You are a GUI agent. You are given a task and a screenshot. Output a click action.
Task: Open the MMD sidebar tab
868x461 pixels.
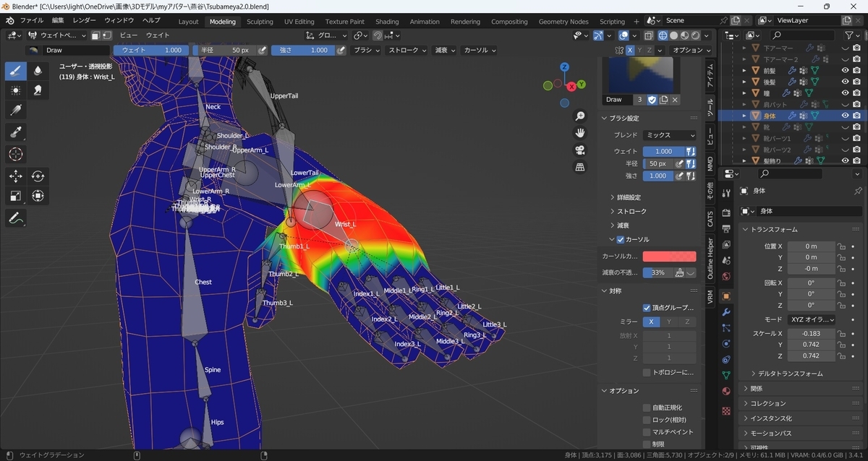tap(710, 164)
